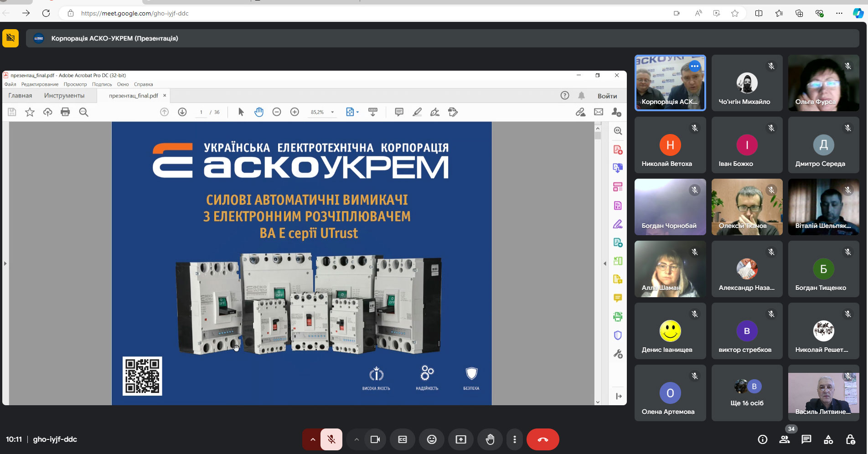Open options on Корпорація АСК tile

[x=694, y=66]
